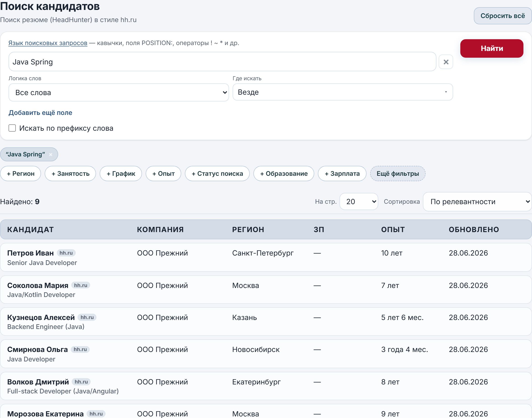This screenshot has width=532, height=418.
Task: Click "Добавить ещё поле" link
Action: click(40, 113)
